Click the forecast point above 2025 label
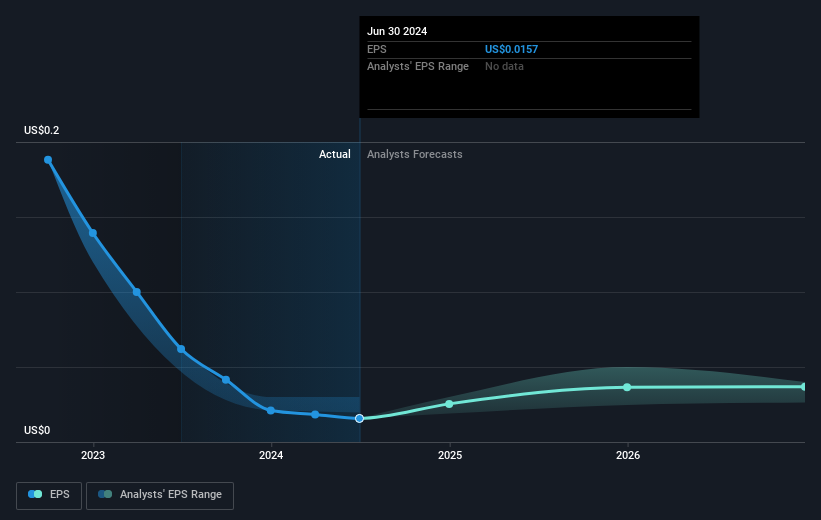Screen dimensions: 821x520 (449, 404)
